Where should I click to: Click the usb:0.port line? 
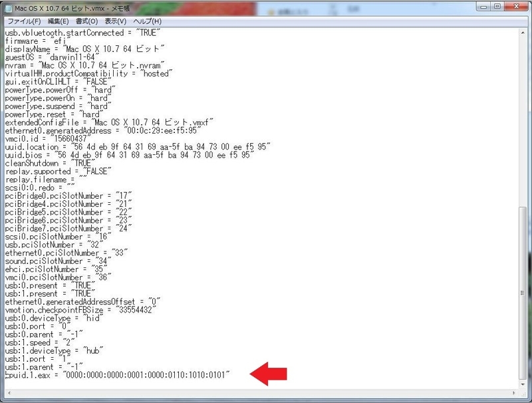click(x=38, y=326)
